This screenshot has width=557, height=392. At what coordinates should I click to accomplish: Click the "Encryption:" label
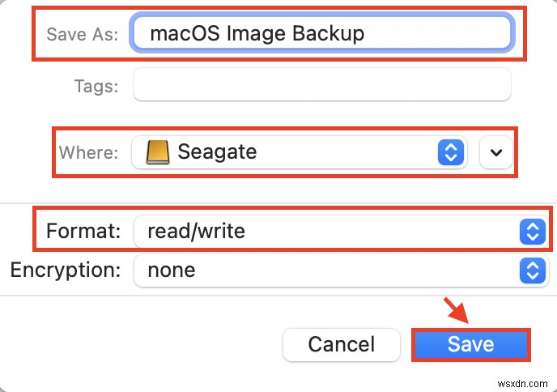click(x=65, y=270)
